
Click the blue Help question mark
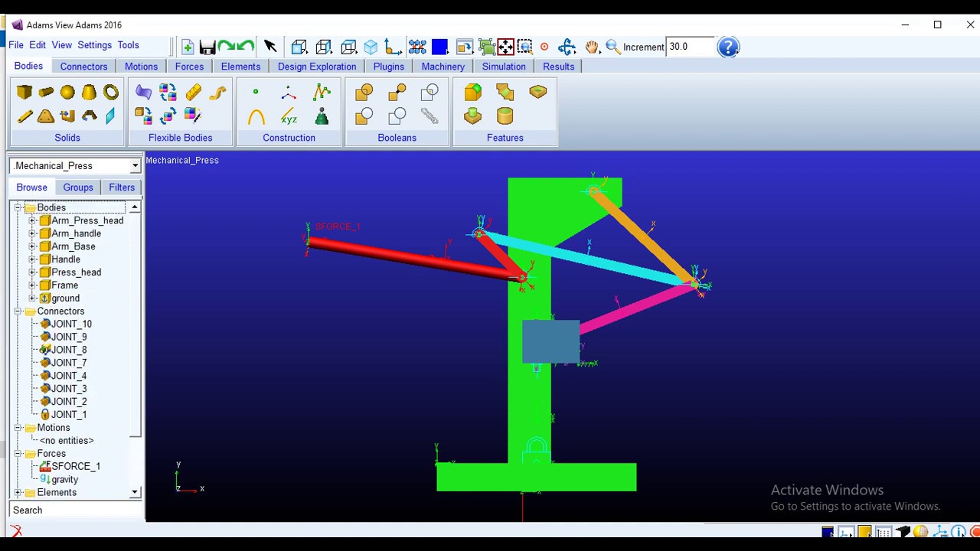click(x=728, y=47)
